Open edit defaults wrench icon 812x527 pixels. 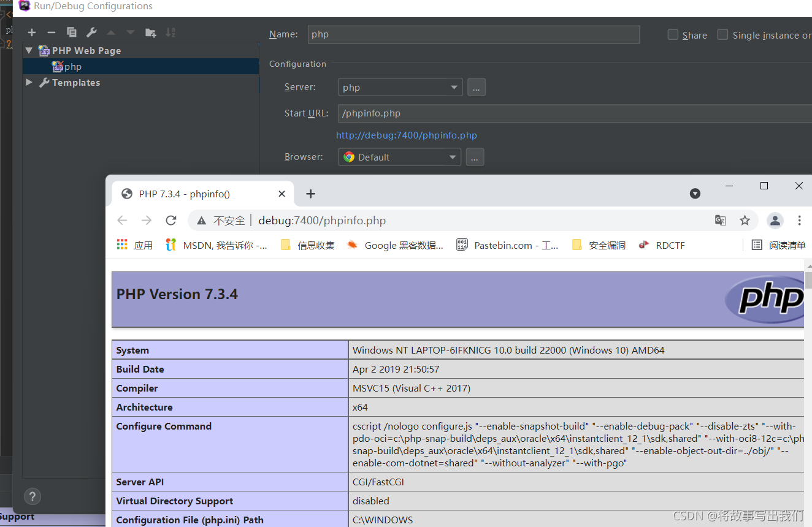91,32
